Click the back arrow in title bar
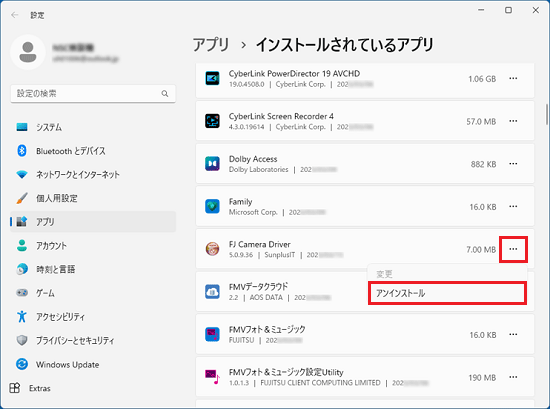The image size is (550, 409). (14, 15)
